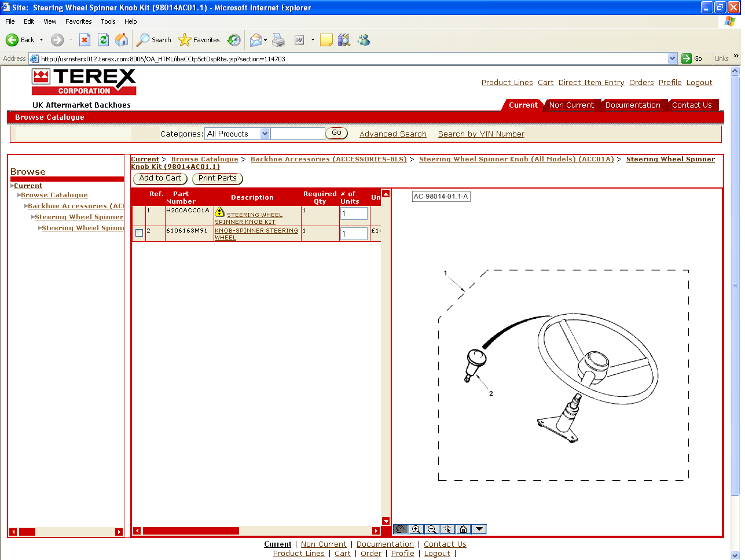Open the Edit with Word dropdown arrow
This screenshot has height=560, width=745.
coord(313,40)
